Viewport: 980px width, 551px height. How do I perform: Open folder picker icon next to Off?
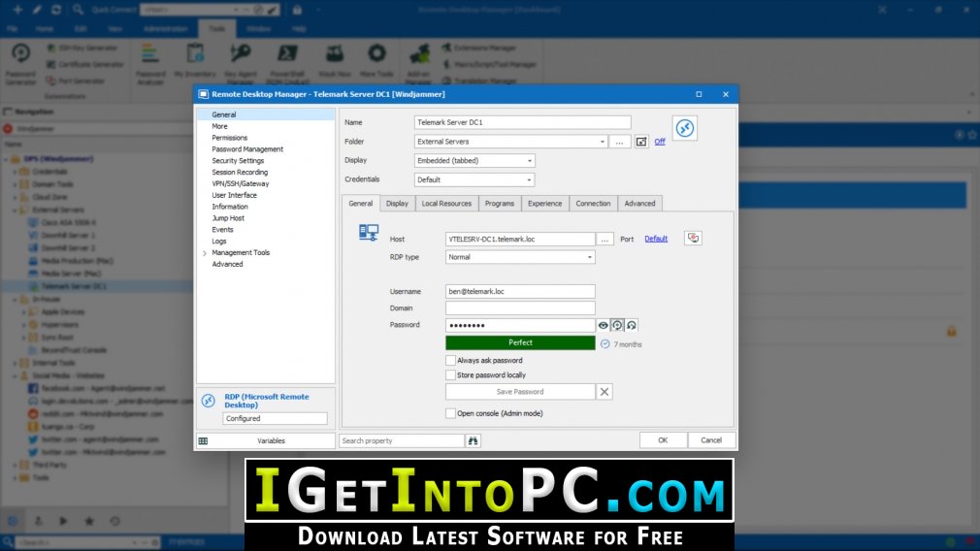pyautogui.click(x=641, y=142)
